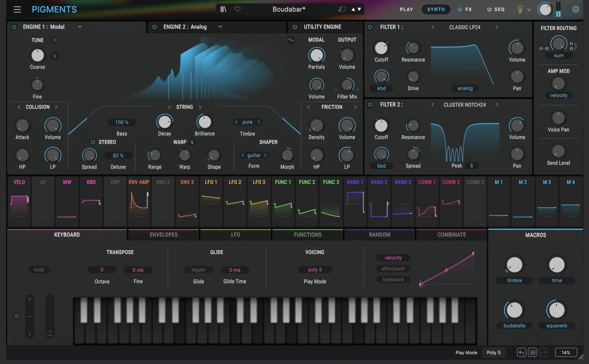Disable Filter 2 power switch
The width and height of the screenshot is (589, 364).
(x=370, y=105)
